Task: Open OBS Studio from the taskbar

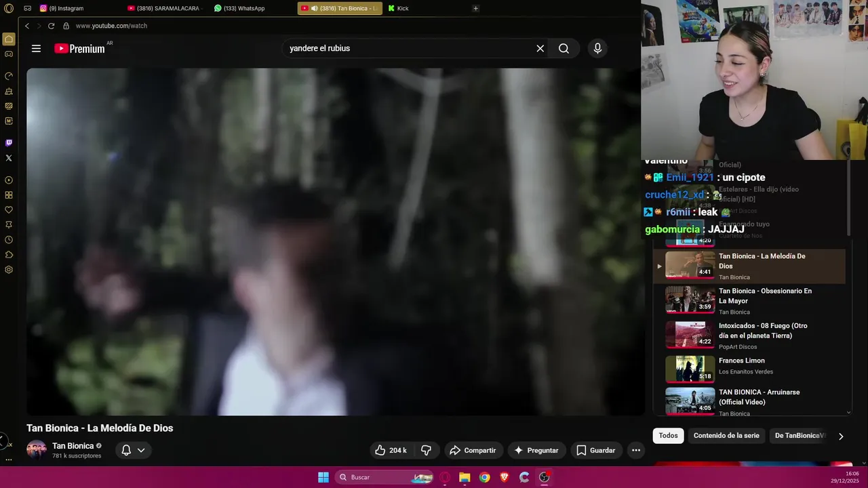Action: pos(544,477)
